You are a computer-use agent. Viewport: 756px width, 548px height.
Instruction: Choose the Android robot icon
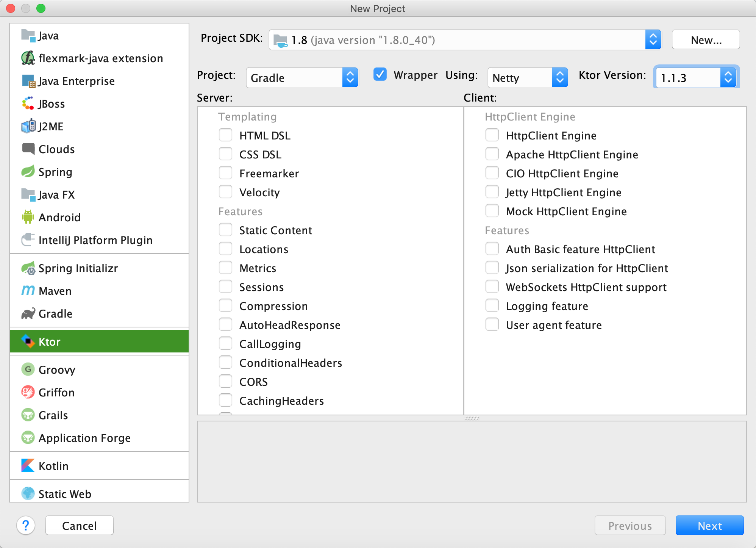point(28,217)
